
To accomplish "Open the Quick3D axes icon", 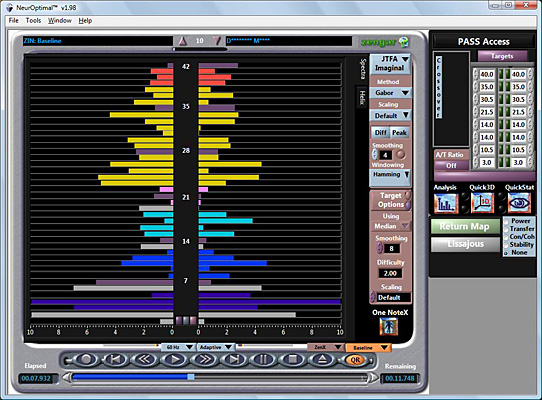I will [x=482, y=203].
